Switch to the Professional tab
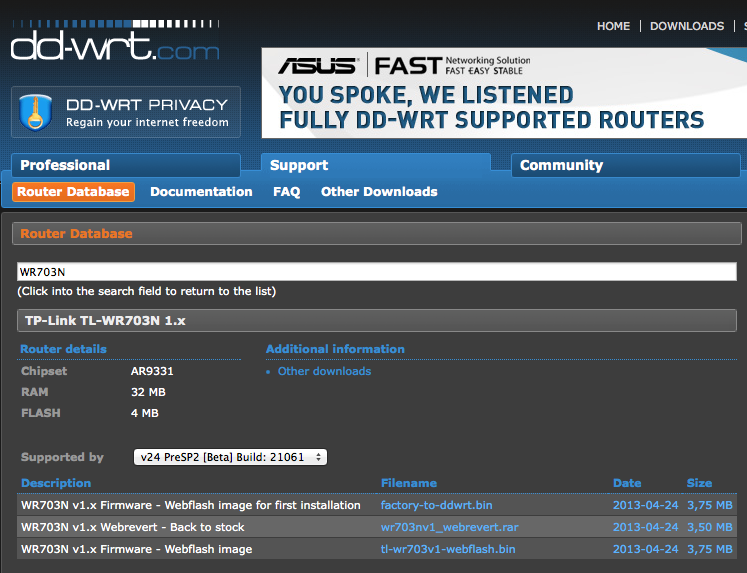The width and height of the screenshot is (747, 573). (x=126, y=165)
